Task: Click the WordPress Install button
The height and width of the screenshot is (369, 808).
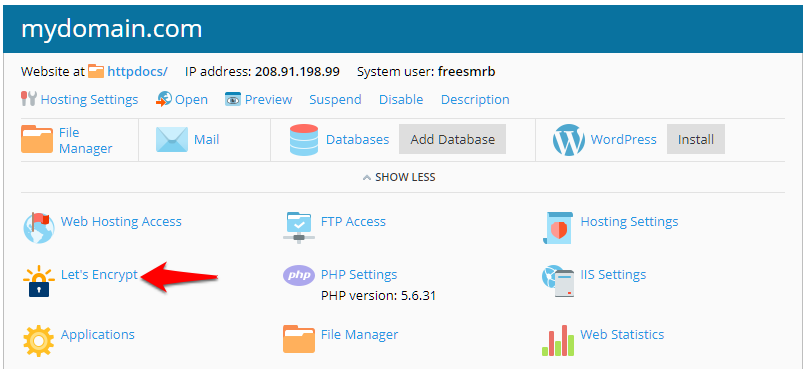Action: (696, 139)
